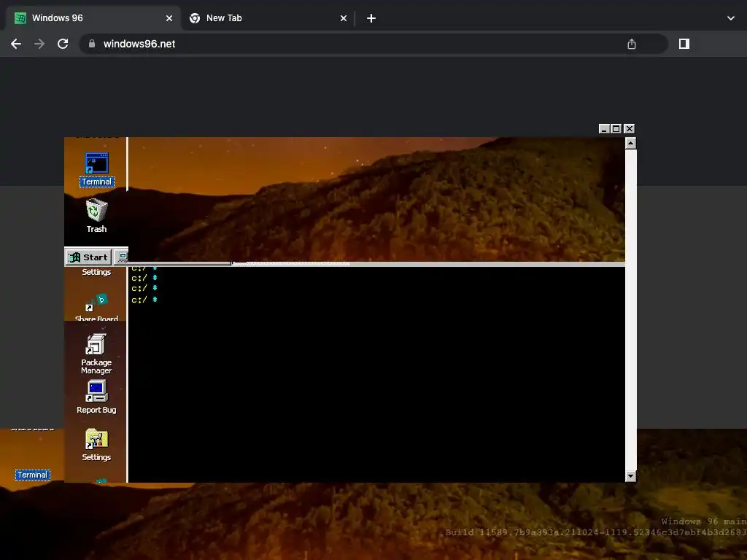Click the lock icon in address bar

tap(92, 44)
